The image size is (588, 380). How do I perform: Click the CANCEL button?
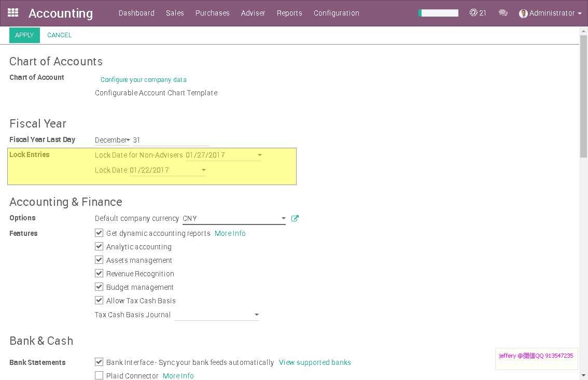(59, 35)
